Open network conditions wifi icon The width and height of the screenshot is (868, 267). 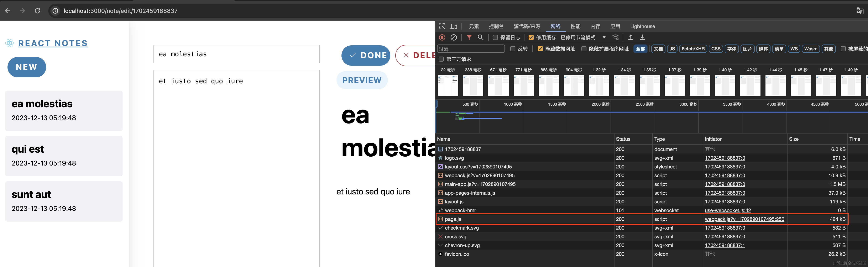(x=615, y=37)
